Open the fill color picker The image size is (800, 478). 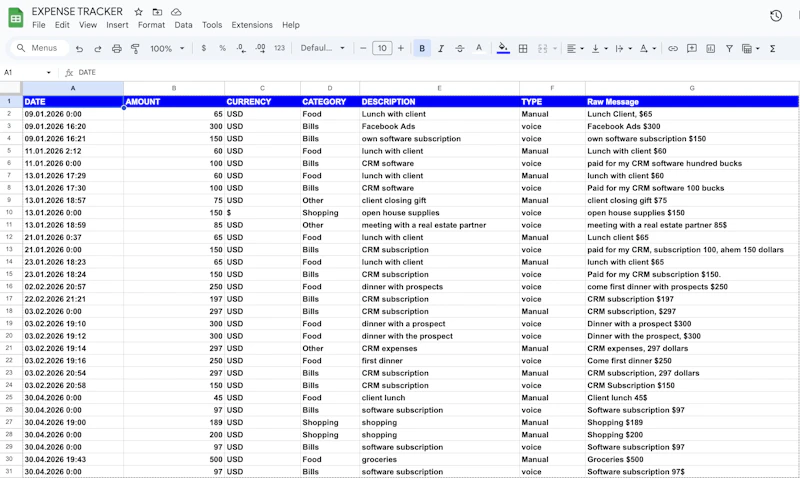click(x=503, y=48)
